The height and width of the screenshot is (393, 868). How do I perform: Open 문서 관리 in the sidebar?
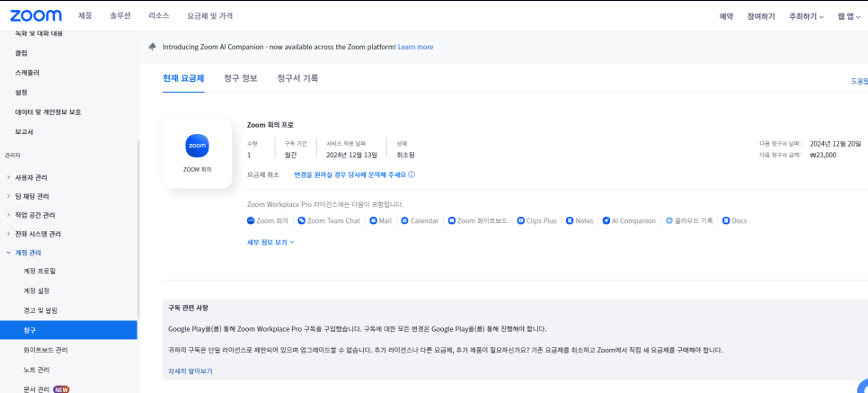click(37, 389)
